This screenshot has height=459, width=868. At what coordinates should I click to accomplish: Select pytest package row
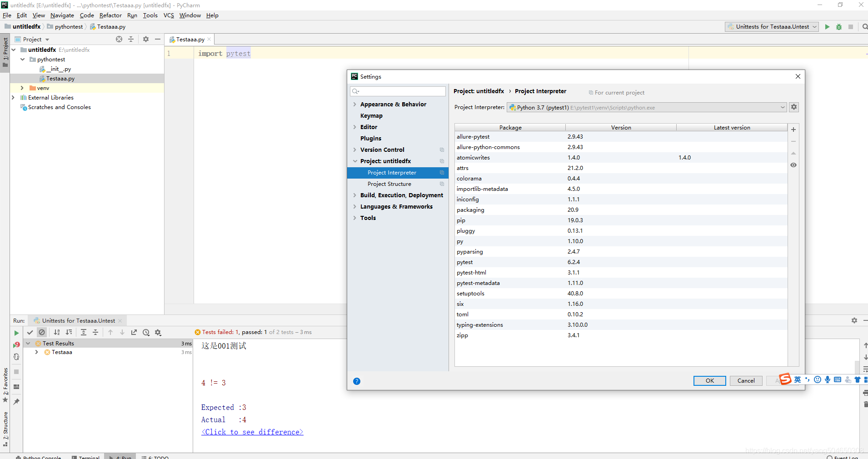[x=621, y=262]
